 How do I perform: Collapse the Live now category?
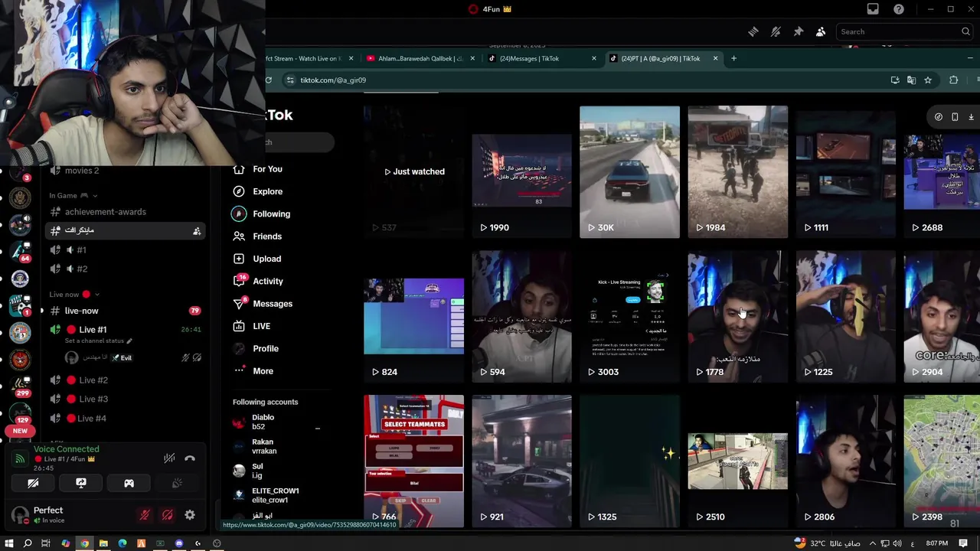(73, 295)
